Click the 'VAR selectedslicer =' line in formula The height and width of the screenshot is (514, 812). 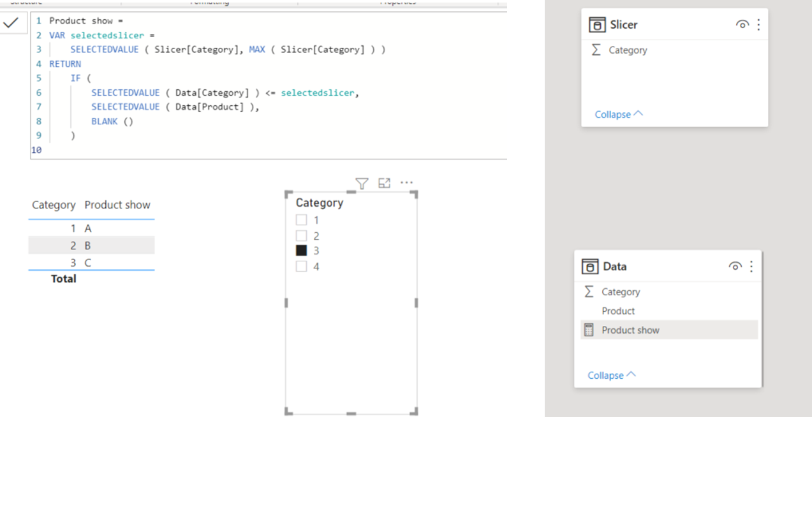click(x=102, y=35)
